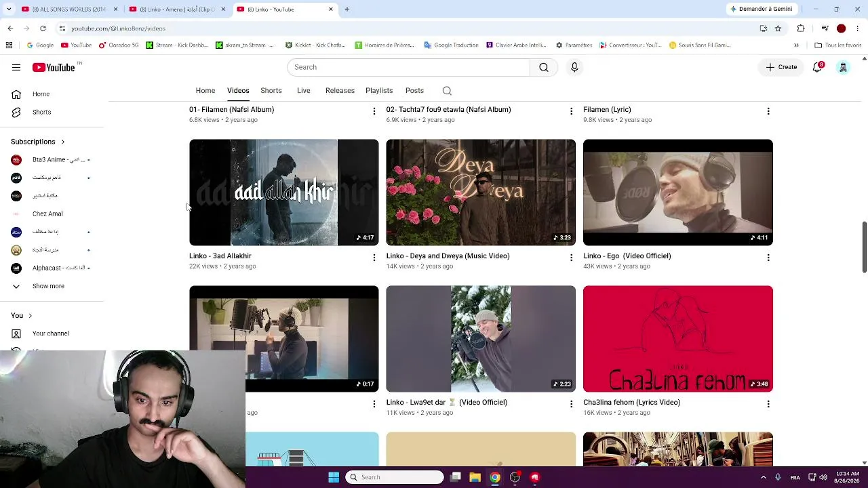This screenshot has width=868, height=488.
Task: Open the Google Traduction bookmark
Action: coord(451,45)
